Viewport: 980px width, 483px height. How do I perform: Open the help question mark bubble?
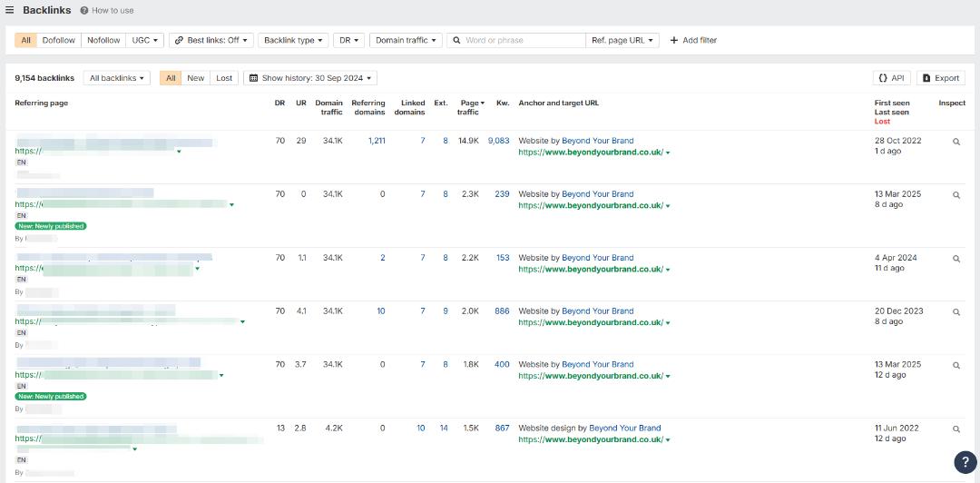tap(965, 463)
